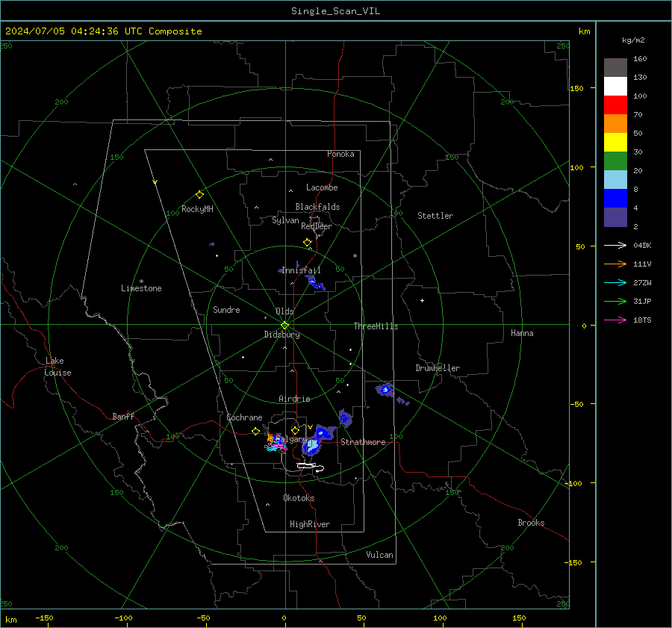Select the yellow diamond marker below RedDeer
The image size is (672, 628).
pyautogui.click(x=308, y=243)
